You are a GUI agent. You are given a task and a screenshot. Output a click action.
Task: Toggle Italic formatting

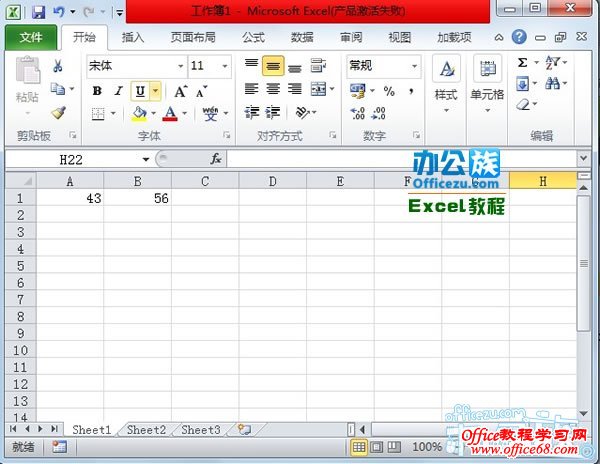point(119,91)
